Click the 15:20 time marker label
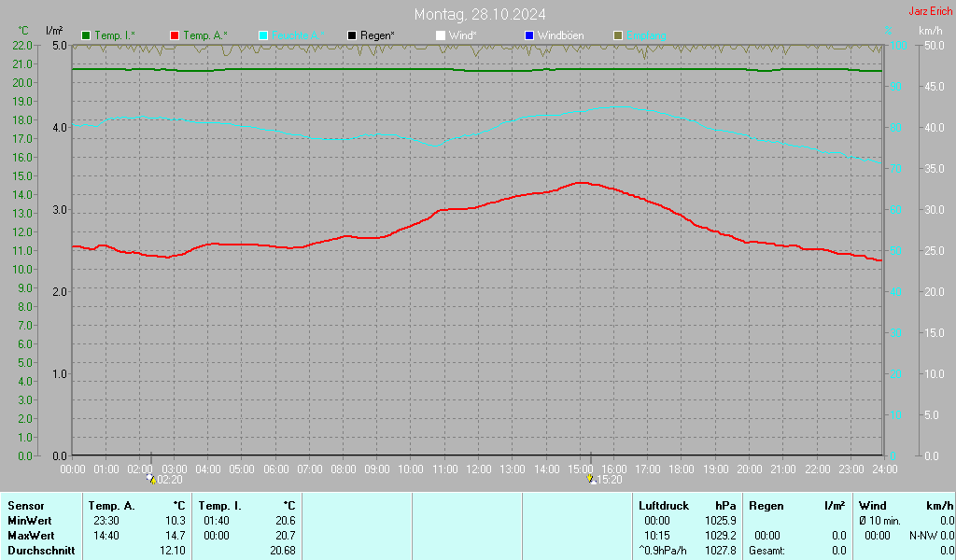 coord(609,480)
